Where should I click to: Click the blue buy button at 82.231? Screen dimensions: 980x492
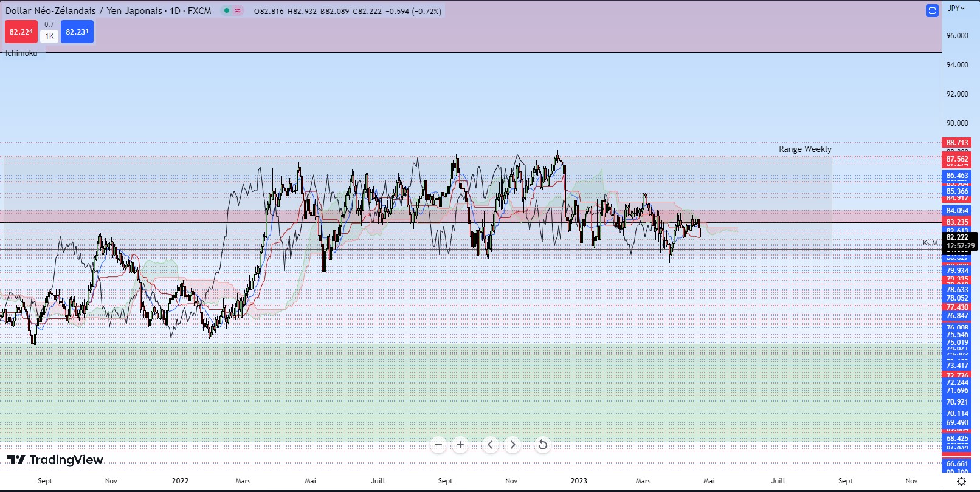(77, 32)
